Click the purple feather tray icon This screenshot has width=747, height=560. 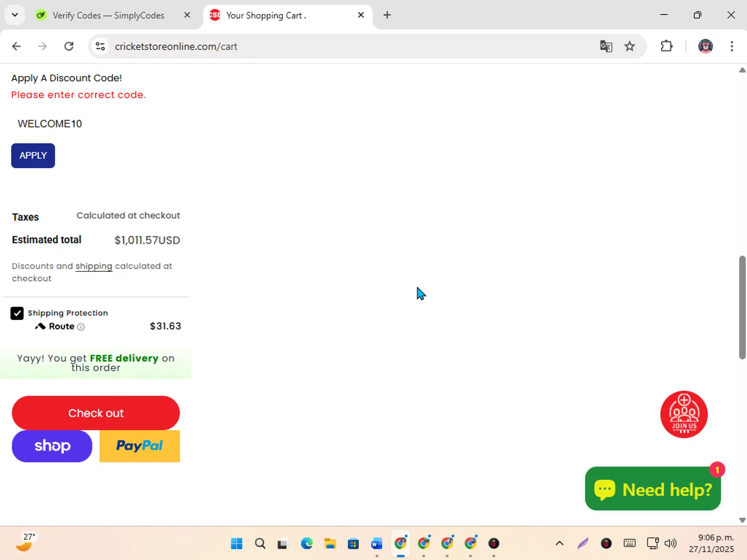583,544
